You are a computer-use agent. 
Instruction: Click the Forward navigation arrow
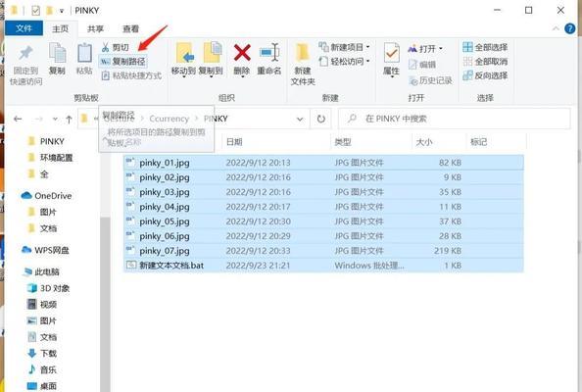[x=38, y=119]
